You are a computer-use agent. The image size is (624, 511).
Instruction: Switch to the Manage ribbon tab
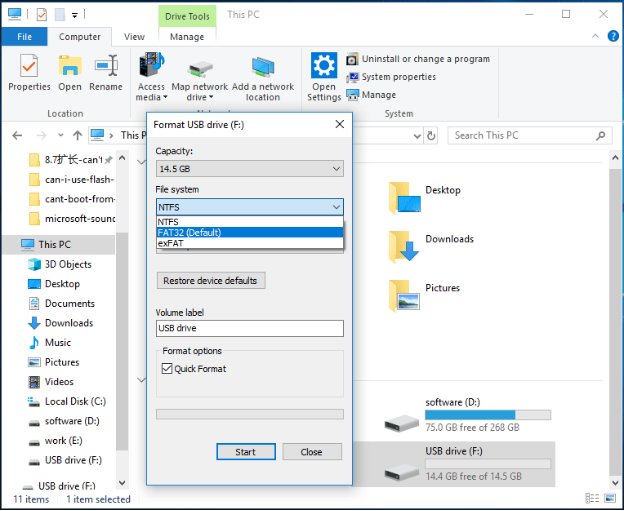[x=187, y=37]
